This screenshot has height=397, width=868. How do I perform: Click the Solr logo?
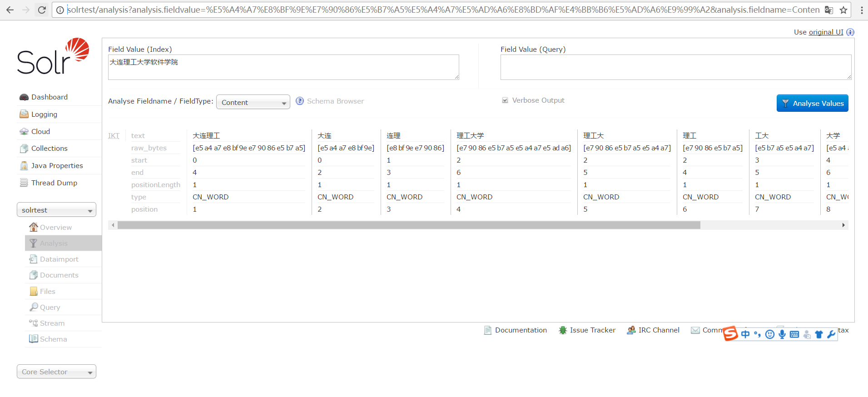coord(53,56)
